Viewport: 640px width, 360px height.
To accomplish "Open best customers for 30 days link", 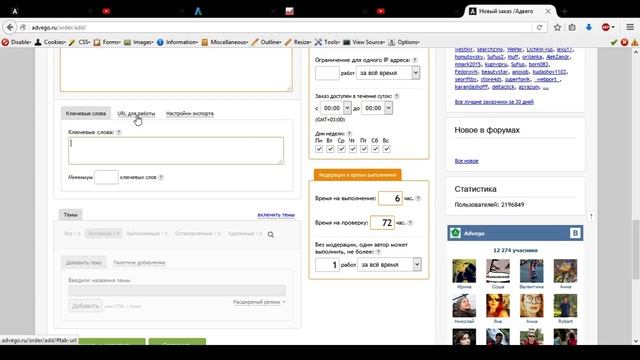I will [x=494, y=102].
